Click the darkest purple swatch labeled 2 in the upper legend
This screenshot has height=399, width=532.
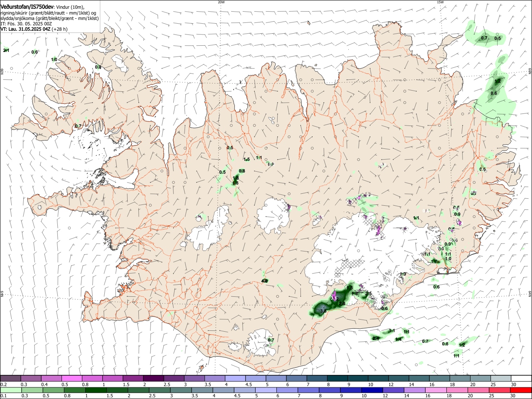pos(153,378)
